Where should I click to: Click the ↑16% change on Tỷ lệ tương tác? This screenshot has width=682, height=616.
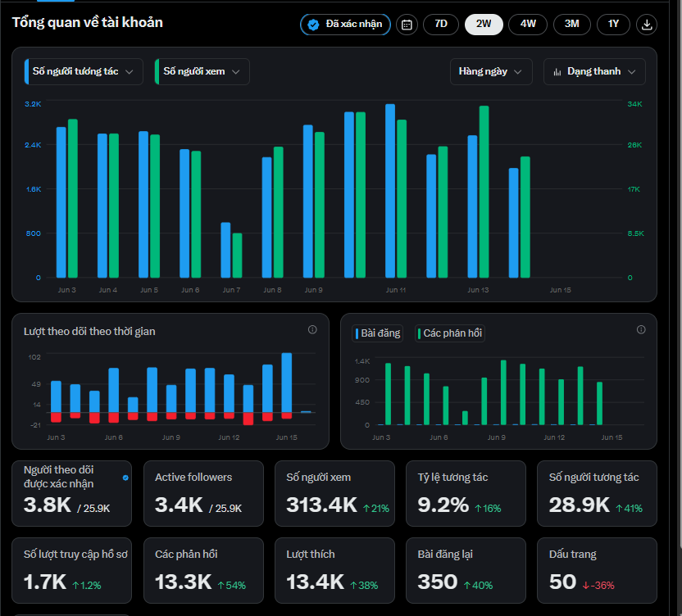tap(488, 508)
